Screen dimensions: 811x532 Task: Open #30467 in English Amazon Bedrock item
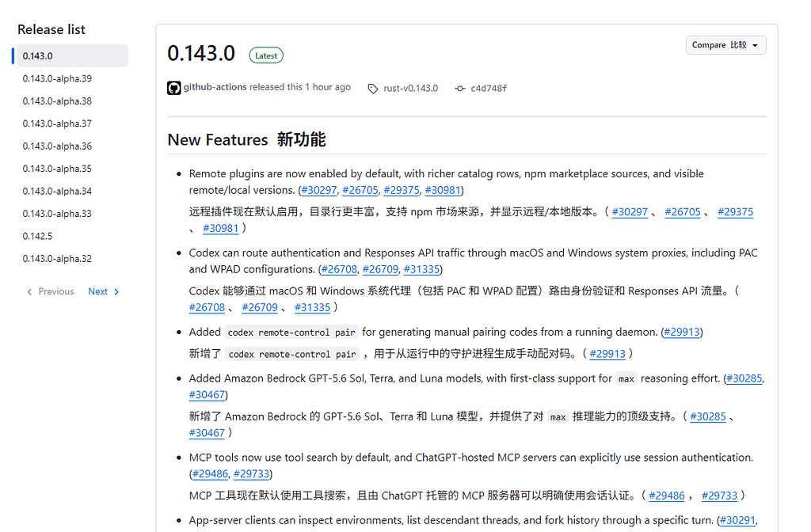(207, 395)
